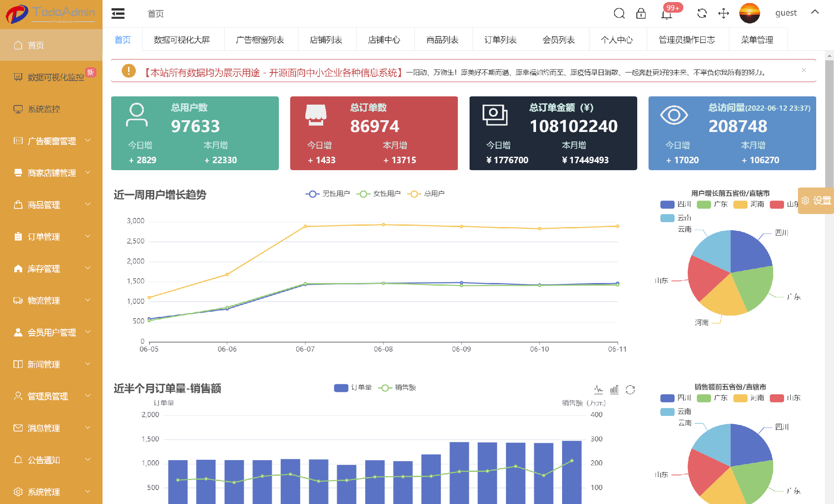Switch to the 店铺列表 tab
Viewport: 834px width, 504px height.
(x=326, y=40)
